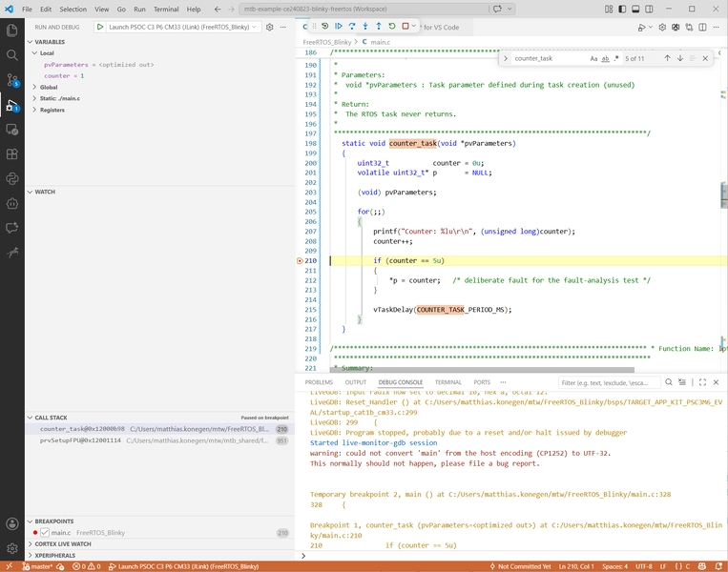The height and width of the screenshot is (572, 728).
Task: Click the UTF-8 encoding in status bar
Action: coord(644,566)
